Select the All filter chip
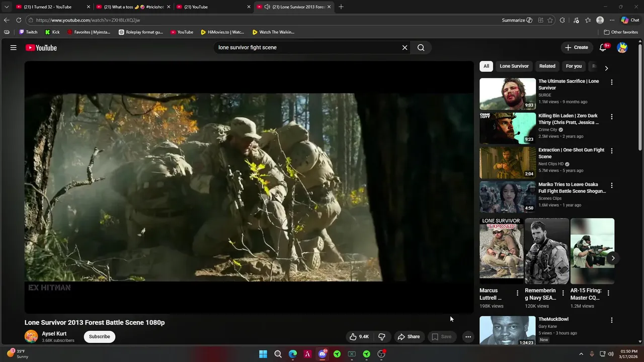Image resolution: width=644 pixels, height=362 pixels. [x=486, y=66]
